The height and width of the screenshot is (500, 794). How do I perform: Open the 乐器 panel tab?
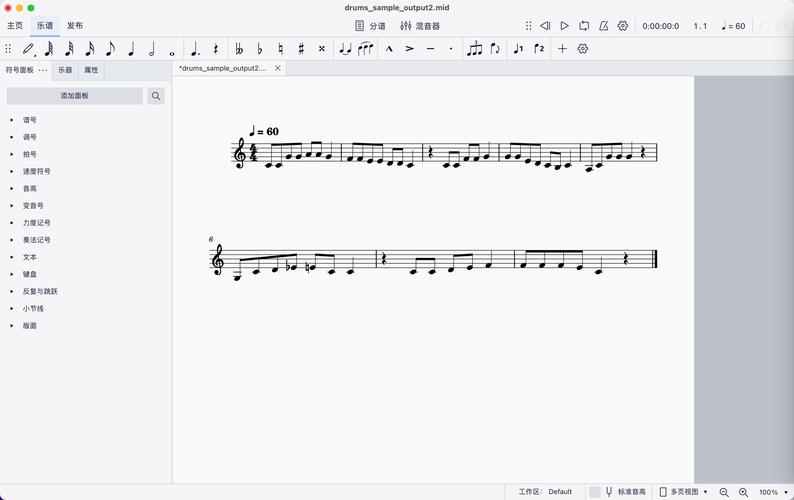tap(65, 70)
